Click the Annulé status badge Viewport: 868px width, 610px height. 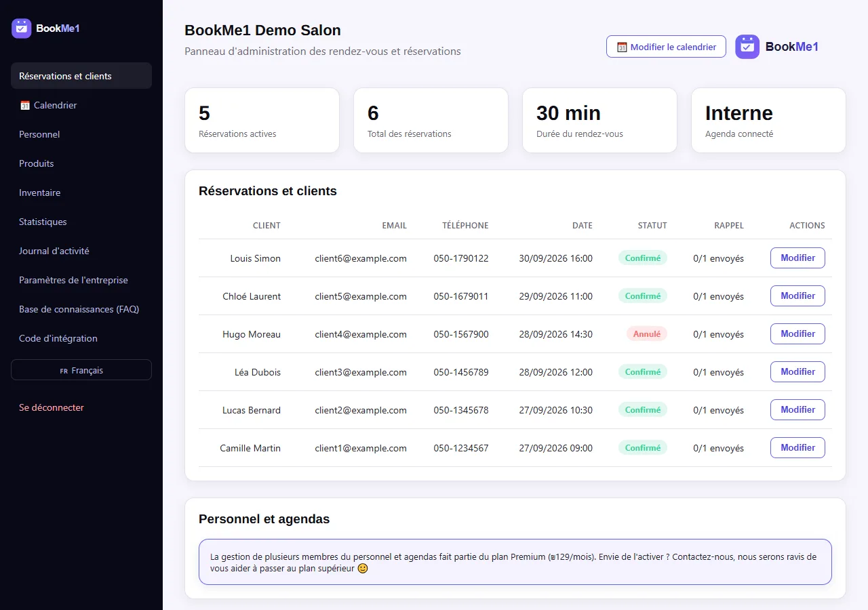point(646,333)
